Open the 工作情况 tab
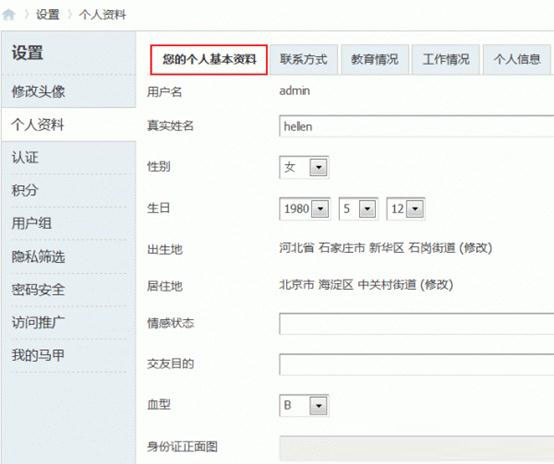Image resolution: width=554 pixels, height=464 pixels. (x=446, y=59)
